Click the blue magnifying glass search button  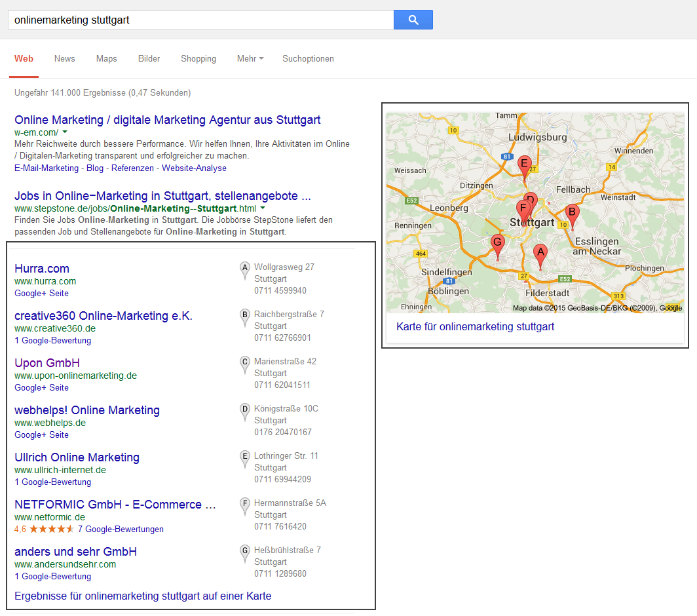[x=413, y=20]
